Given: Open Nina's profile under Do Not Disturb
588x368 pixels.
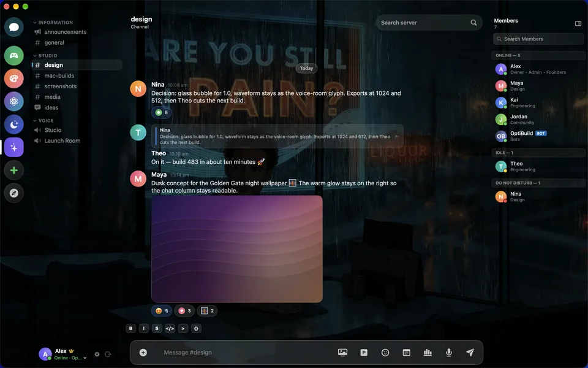Looking at the screenshot, I should click(538, 196).
